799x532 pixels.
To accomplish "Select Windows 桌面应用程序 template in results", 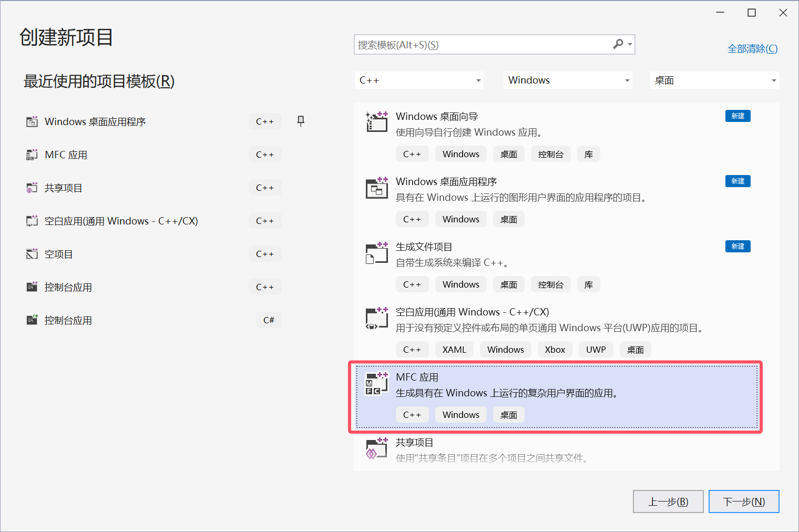I will point(446,181).
